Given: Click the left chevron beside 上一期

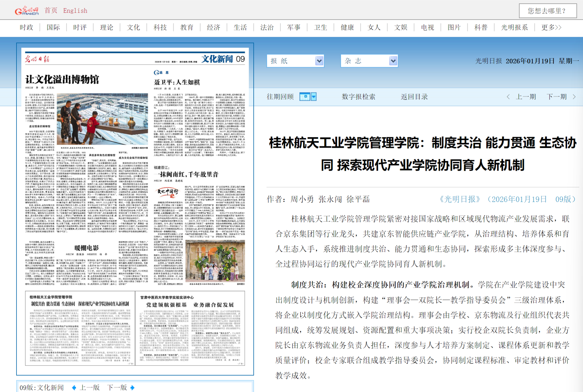Looking at the screenshot, I should coord(508,97).
